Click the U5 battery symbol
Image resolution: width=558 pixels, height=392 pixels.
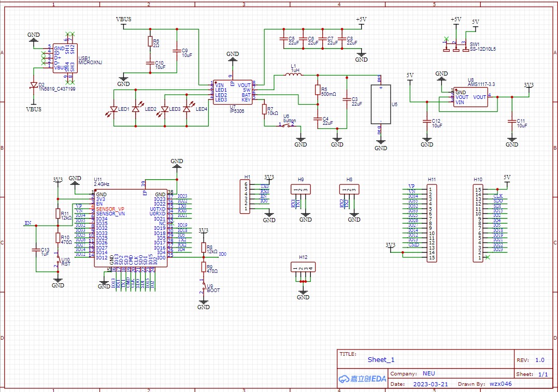coord(381,104)
